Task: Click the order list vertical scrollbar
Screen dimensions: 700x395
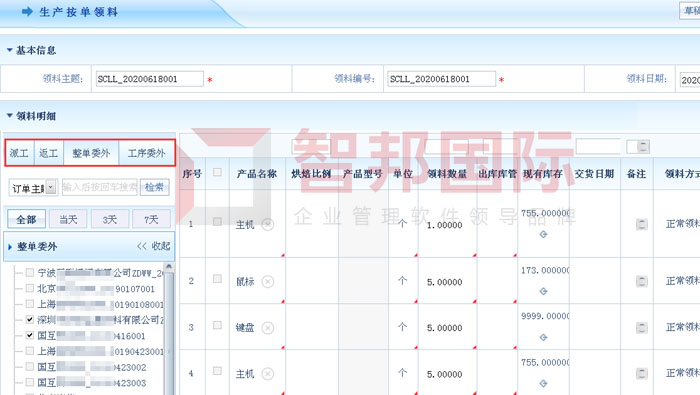Action: (x=169, y=329)
